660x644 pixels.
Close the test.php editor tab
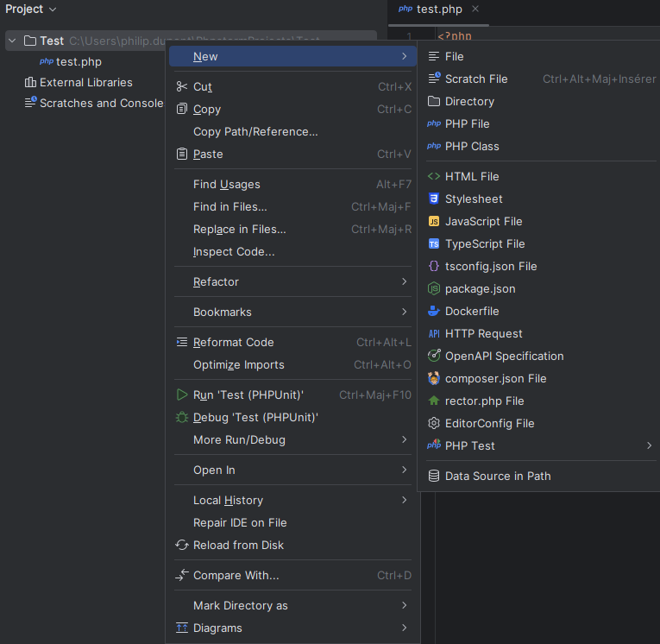475,9
